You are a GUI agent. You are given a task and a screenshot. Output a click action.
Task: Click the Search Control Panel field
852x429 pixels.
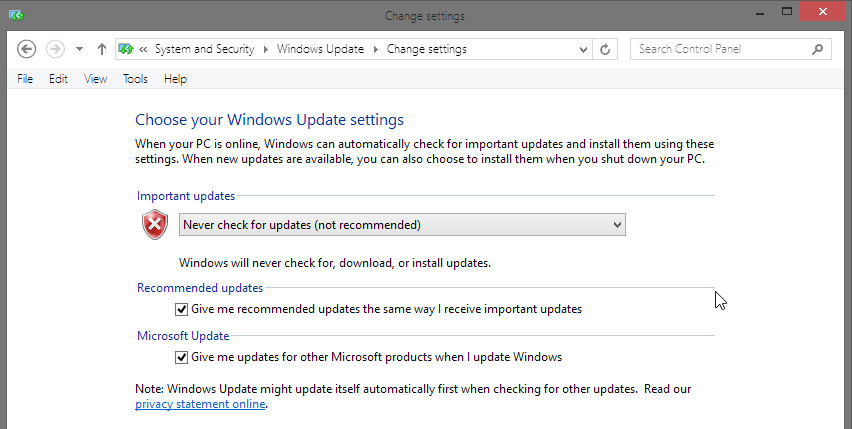click(x=720, y=49)
